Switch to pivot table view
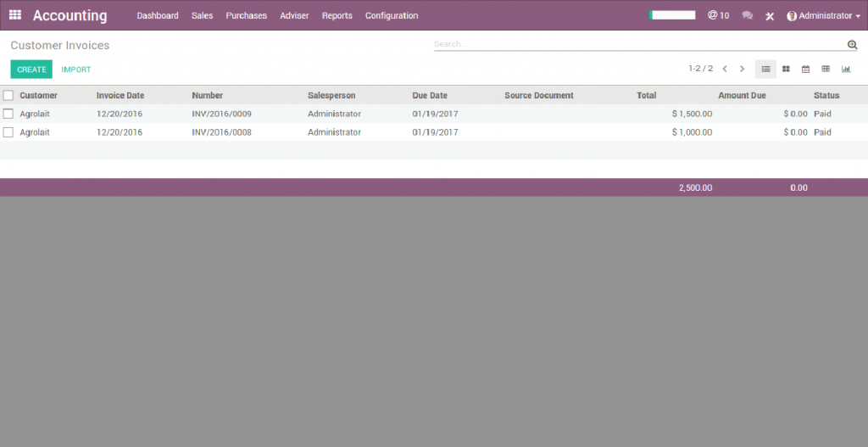This screenshot has width=868, height=447. point(826,70)
